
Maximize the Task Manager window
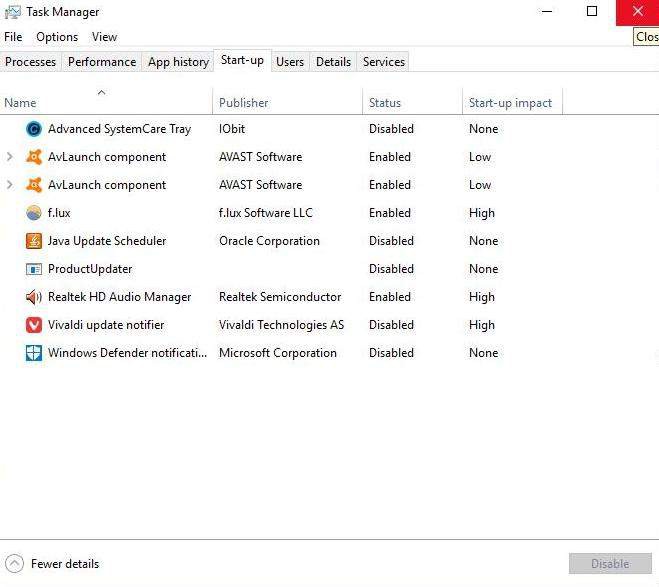click(592, 11)
